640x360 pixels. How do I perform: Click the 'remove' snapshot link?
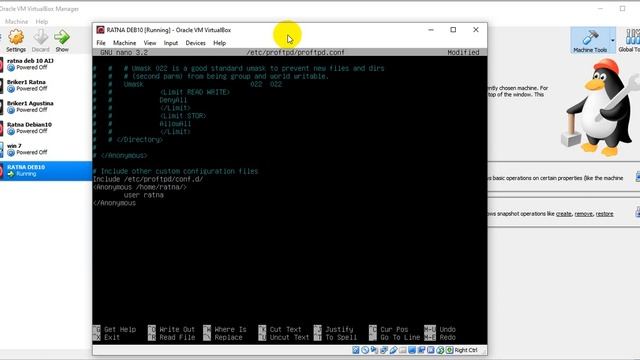click(x=583, y=214)
